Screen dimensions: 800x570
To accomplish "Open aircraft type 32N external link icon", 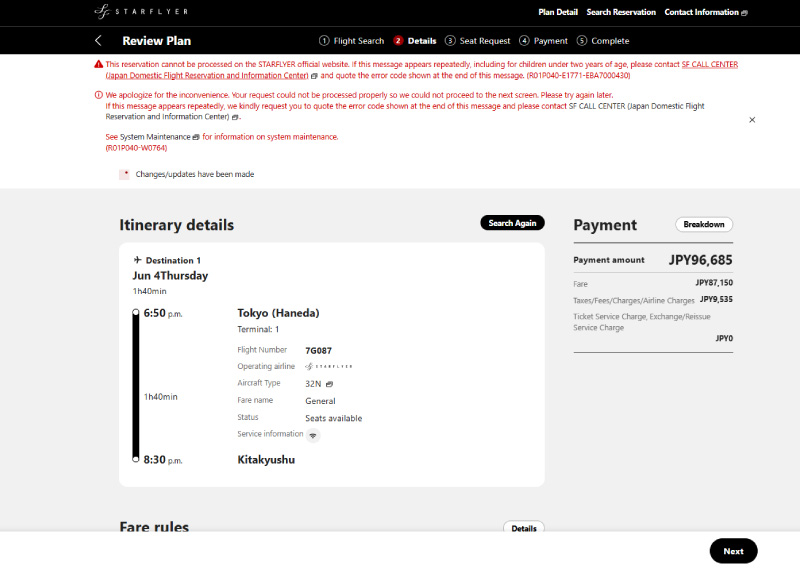I will click(x=330, y=384).
